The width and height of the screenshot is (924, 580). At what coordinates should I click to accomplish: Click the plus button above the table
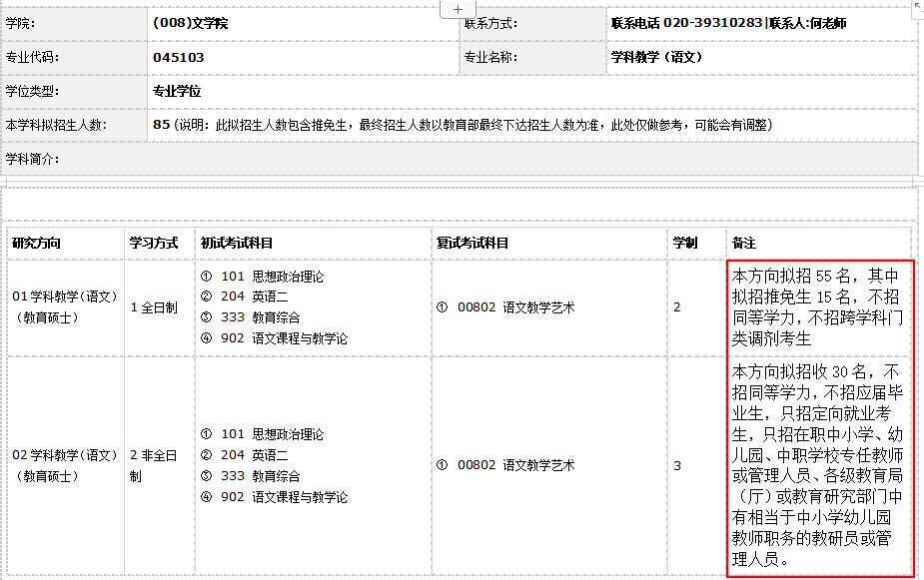(458, 8)
